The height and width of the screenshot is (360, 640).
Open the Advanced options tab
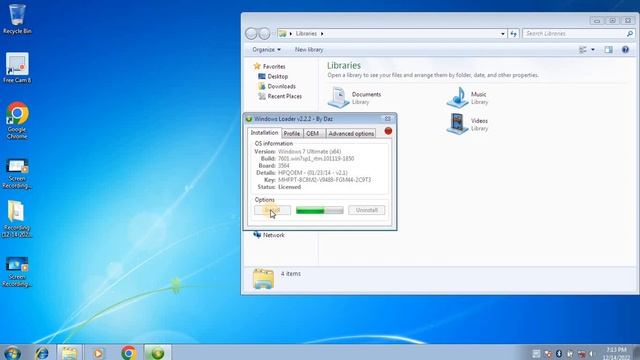351,134
